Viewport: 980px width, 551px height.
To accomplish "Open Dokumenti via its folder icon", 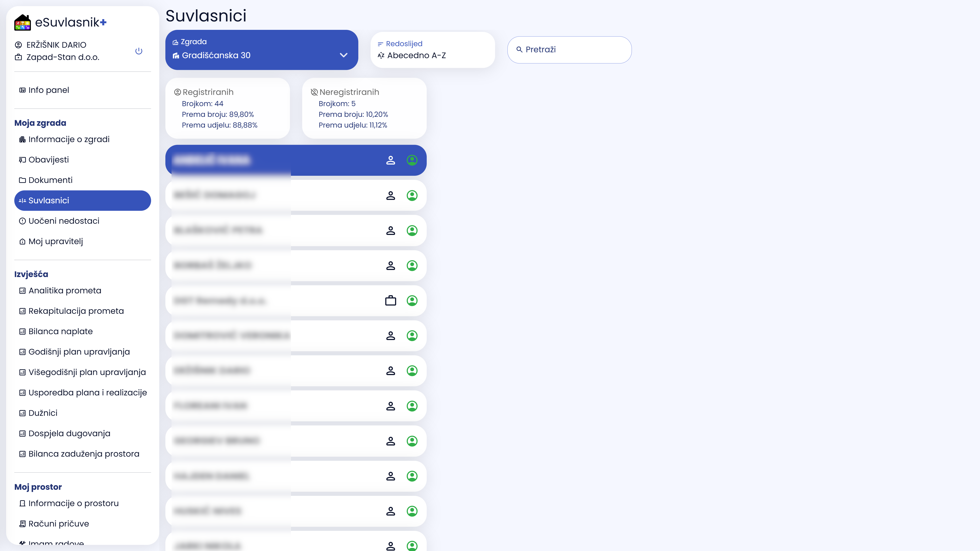I will point(22,180).
